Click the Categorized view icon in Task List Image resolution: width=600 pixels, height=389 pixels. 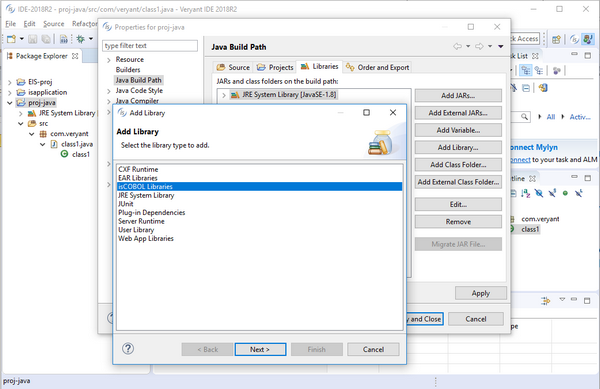(526, 70)
